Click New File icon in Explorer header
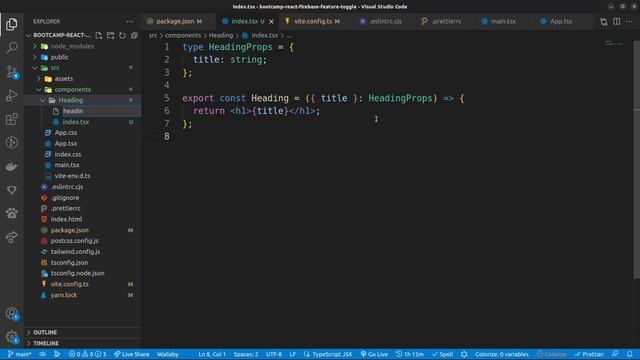The image size is (640, 360). [99, 36]
